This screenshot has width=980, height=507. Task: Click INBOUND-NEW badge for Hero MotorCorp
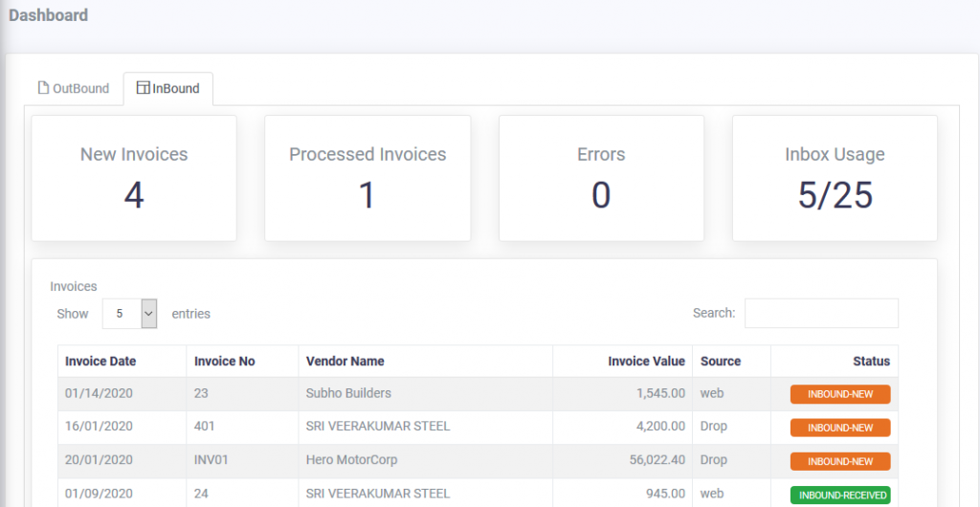(x=840, y=461)
